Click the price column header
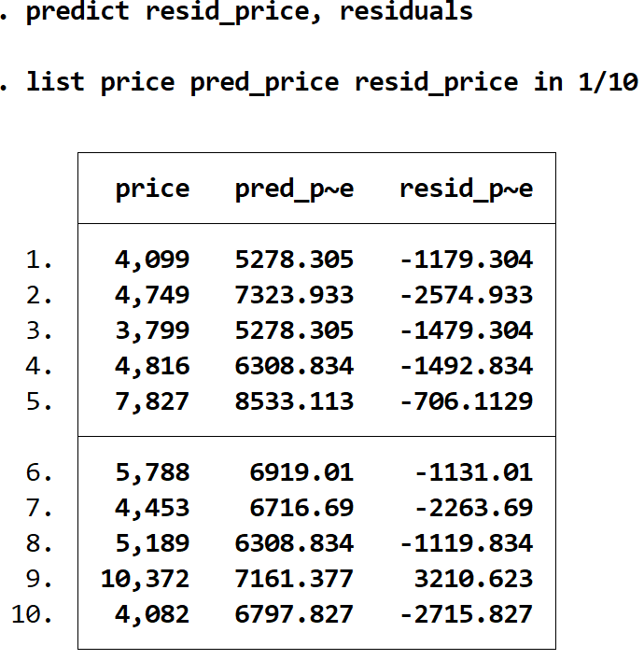 point(152,189)
